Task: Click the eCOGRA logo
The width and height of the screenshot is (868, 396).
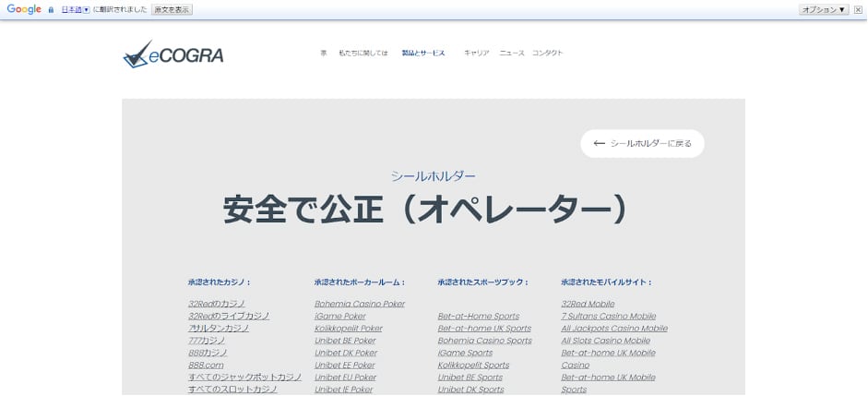Action: click(x=173, y=54)
